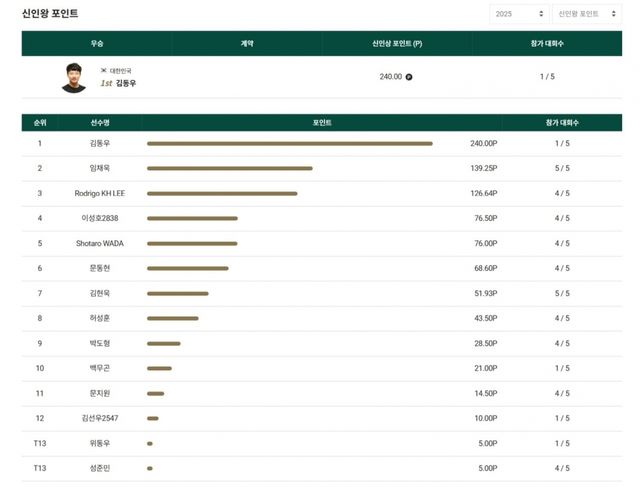
Task: Open the 2025 season year dropdown
Action: 518,14
